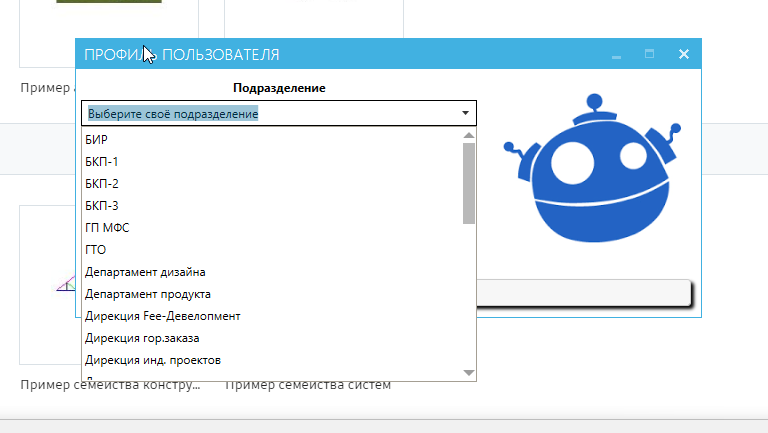The width and height of the screenshot is (768, 433).
Task: Click the blue robot mascot image
Action: point(593,168)
